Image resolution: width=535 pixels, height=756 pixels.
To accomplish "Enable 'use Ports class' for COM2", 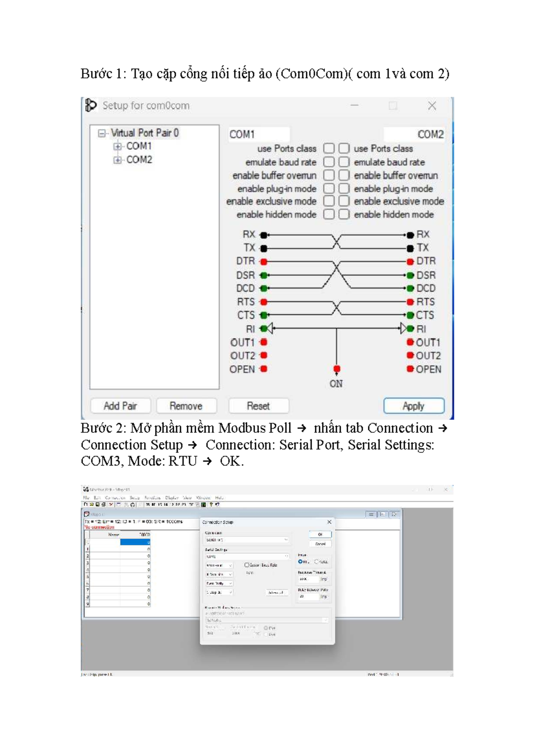I will (x=344, y=148).
